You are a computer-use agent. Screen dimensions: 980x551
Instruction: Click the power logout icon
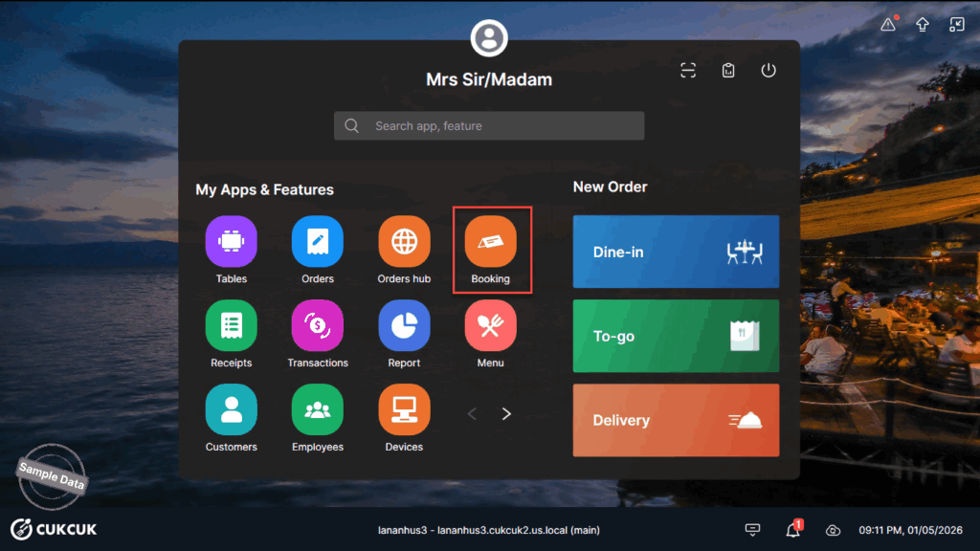tap(768, 71)
